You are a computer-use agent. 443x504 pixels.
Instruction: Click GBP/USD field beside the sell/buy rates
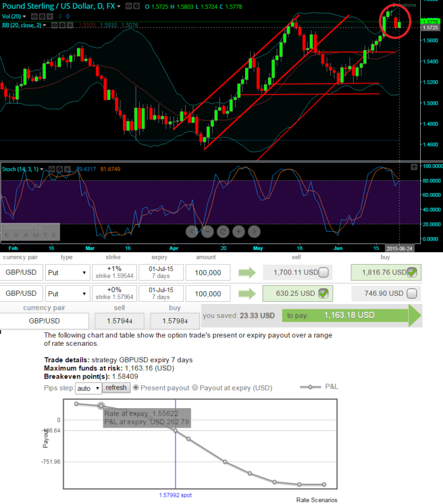click(x=44, y=321)
